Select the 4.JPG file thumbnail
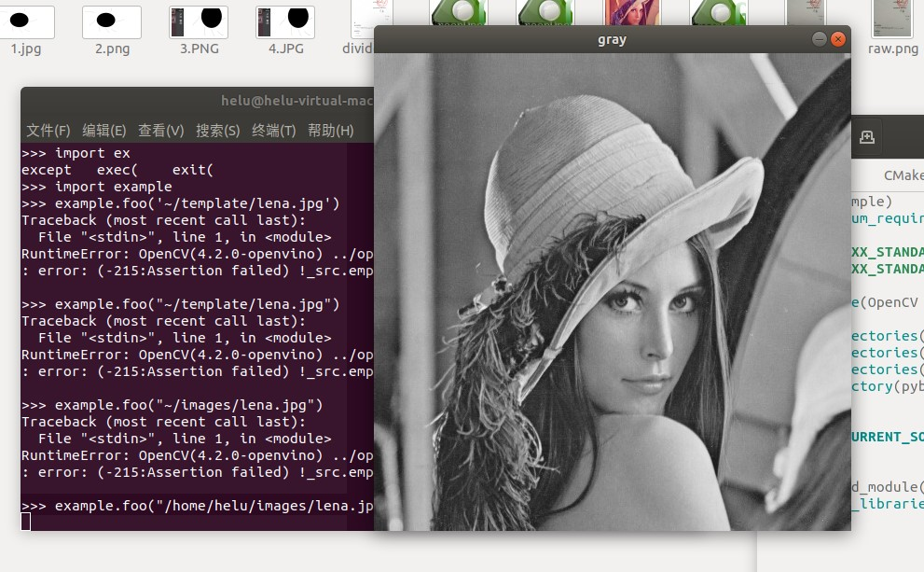 [x=285, y=21]
